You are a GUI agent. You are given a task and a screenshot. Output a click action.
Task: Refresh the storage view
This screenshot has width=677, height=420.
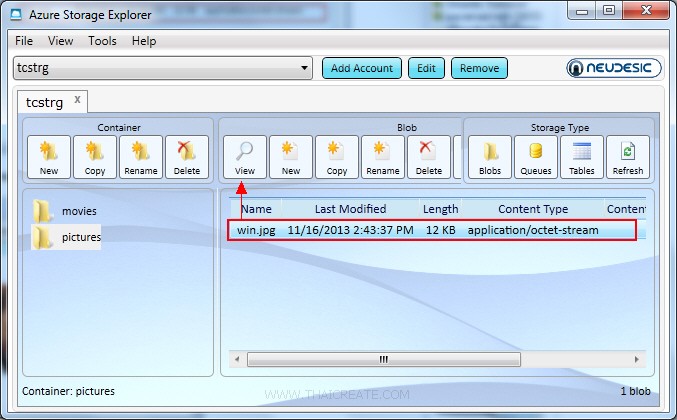coord(628,157)
